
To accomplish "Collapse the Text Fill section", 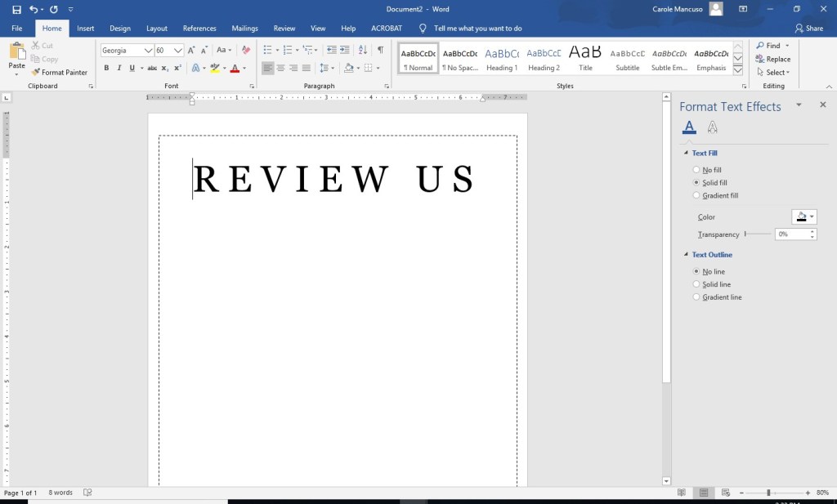I will click(x=686, y=154).
